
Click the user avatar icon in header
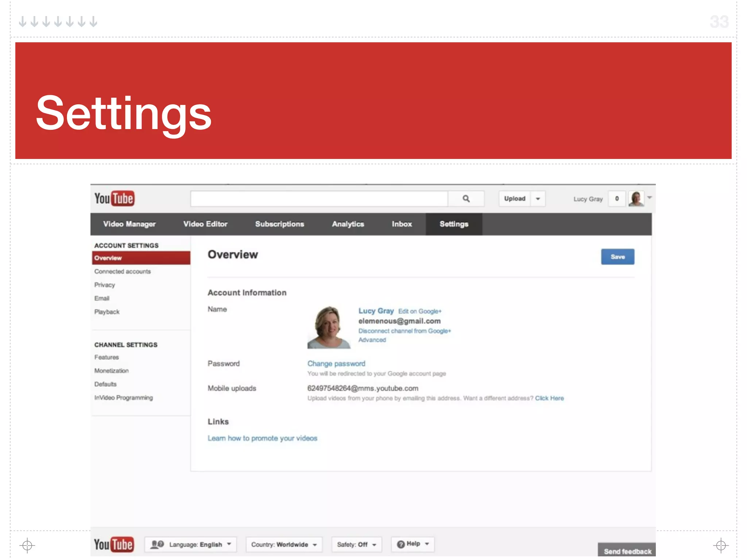tap(636, 199)
